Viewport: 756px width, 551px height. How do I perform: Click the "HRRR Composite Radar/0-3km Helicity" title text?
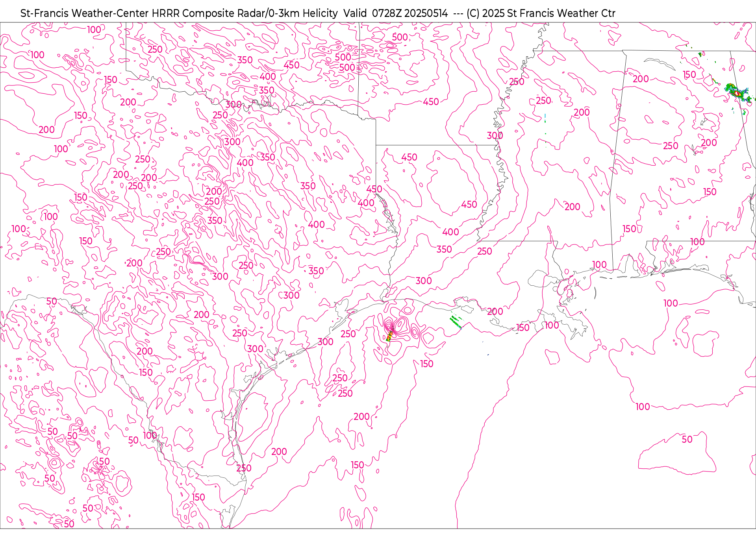245,13
